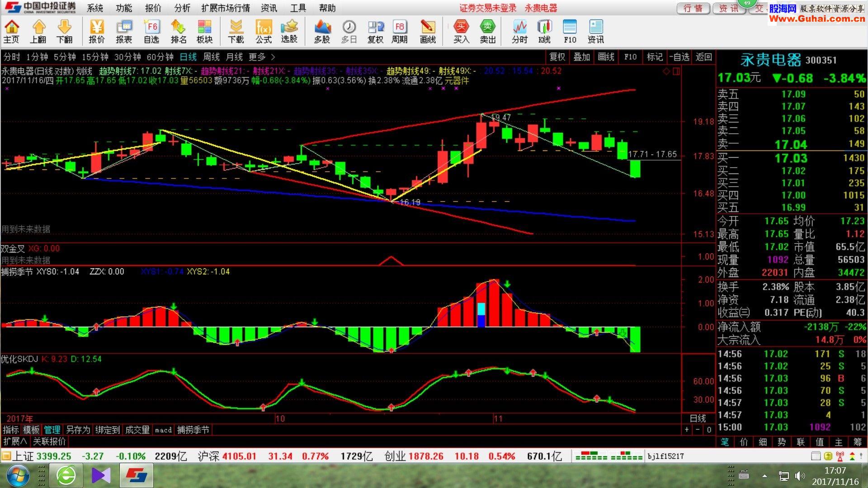Viewport: 868px width, 488px height.
Task: Select the 周线 weekly period tab
Action: click(211, 57)
